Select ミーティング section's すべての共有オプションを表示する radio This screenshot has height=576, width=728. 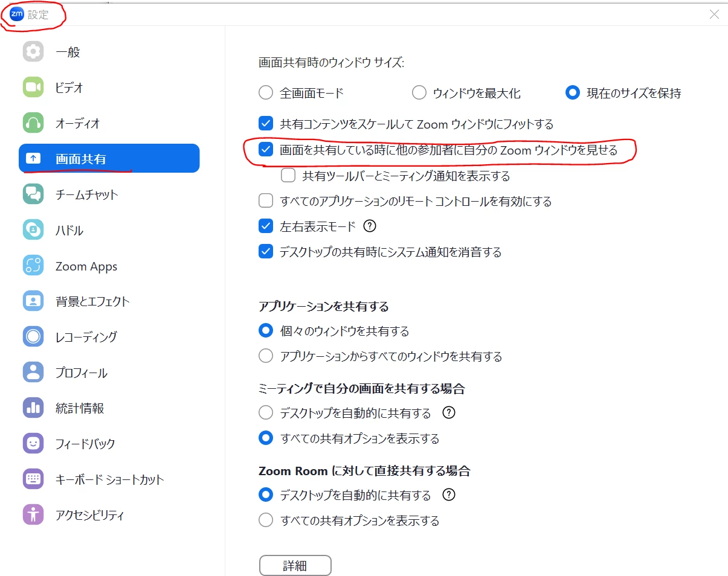(x=266, y=438)
